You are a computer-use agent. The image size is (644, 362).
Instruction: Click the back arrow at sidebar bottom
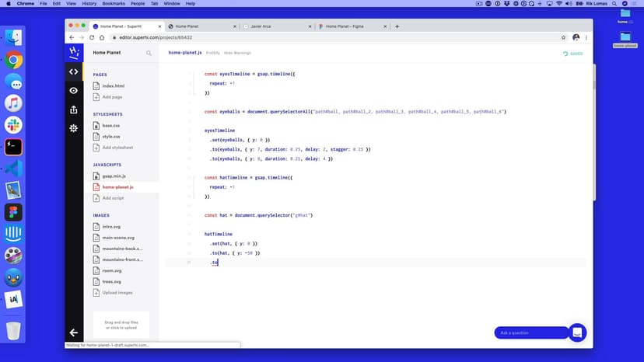74,332
